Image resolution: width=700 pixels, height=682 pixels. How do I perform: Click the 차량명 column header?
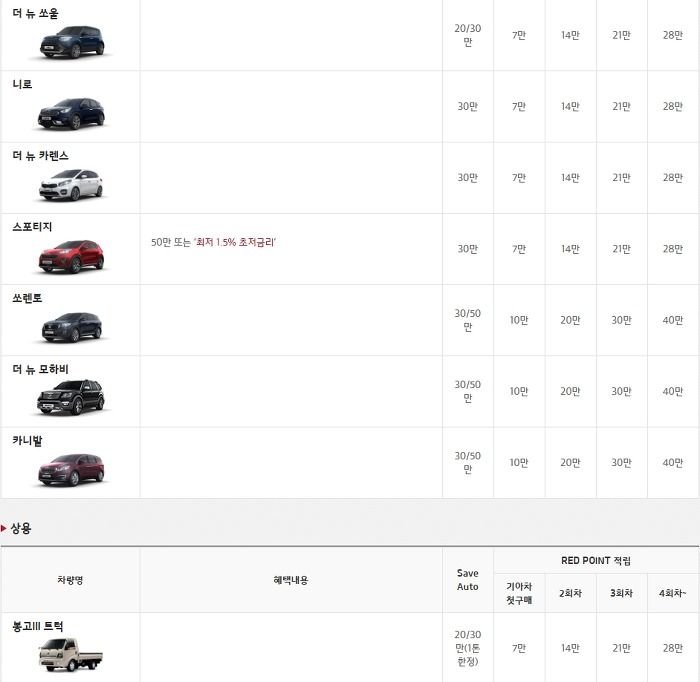point(70,580)
